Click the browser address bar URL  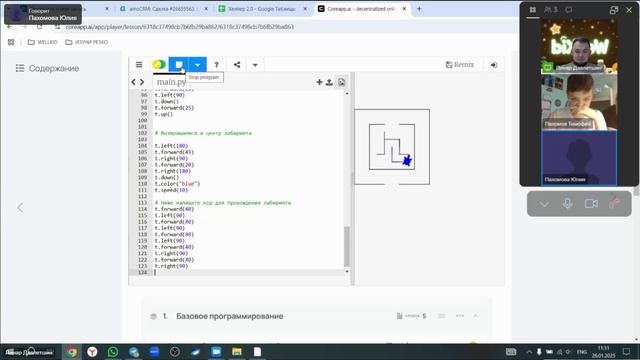[x=180, y=27]
